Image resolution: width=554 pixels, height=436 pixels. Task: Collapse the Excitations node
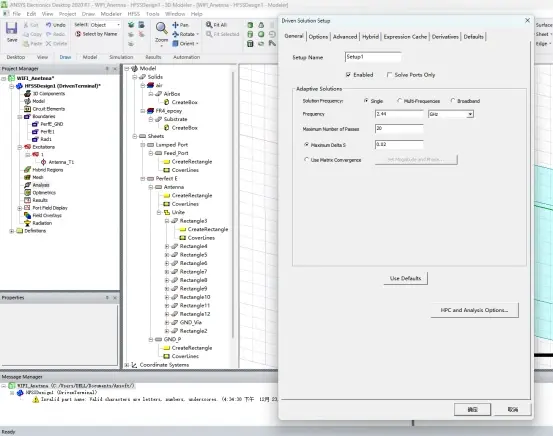[x=20, y=147]
